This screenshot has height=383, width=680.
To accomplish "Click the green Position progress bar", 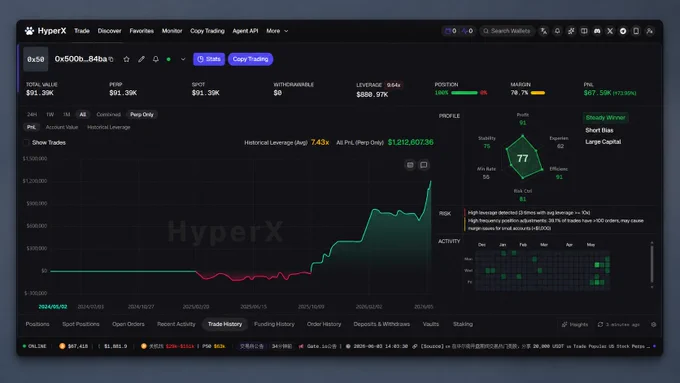I will (x=464, y=93).
